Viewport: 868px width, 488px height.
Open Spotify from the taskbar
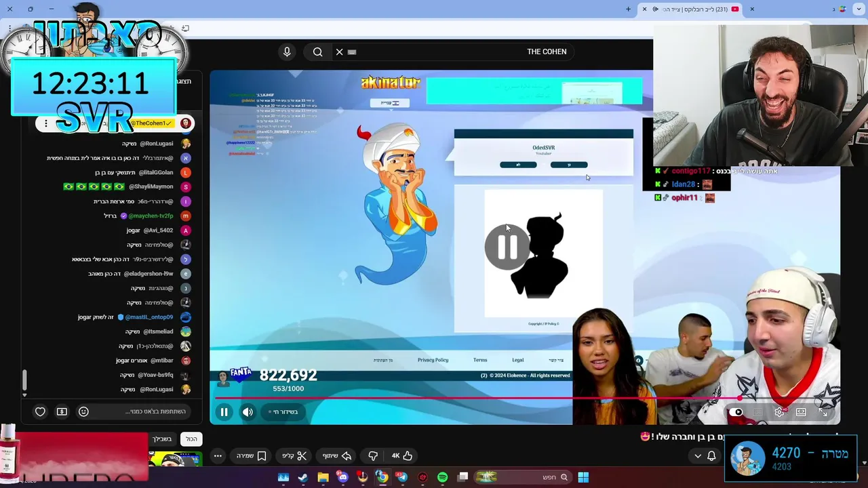(443, 477)
